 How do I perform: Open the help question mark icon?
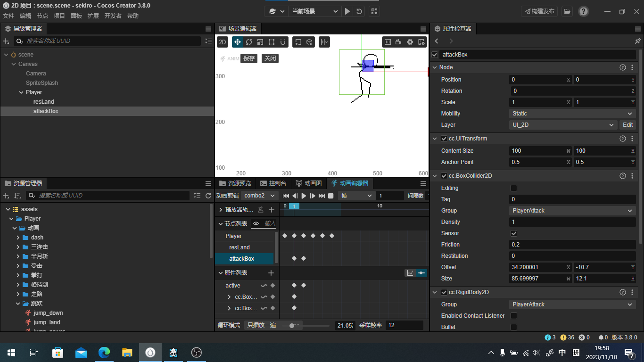(584, 11)
